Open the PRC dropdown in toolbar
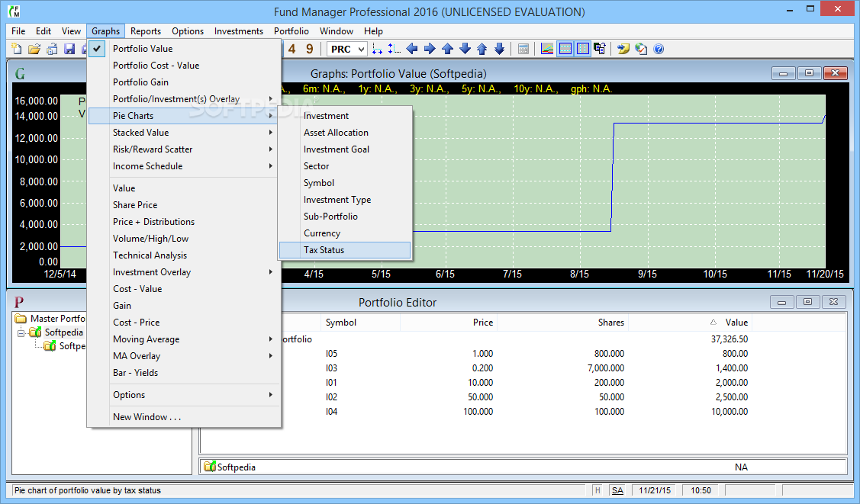Image resolution: width=860 pixels, height=504 pixels. click(346, 49)
